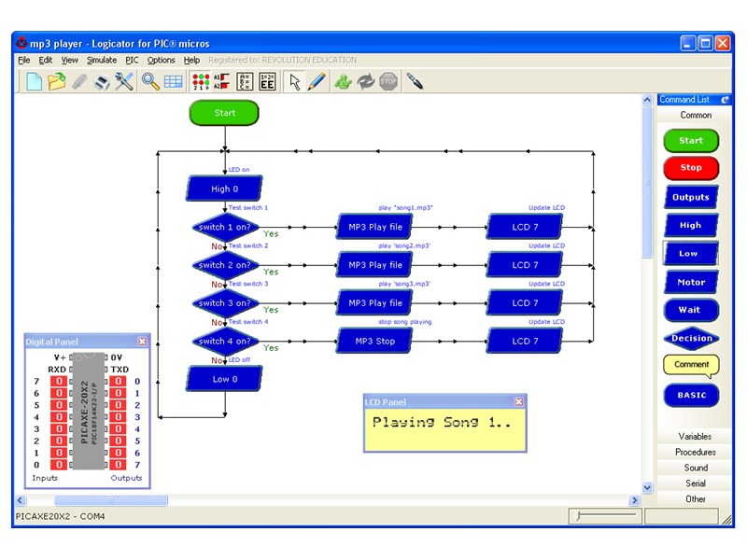
Task: Open options via the wrench and screwdriver icon
Action: point(124,81)
